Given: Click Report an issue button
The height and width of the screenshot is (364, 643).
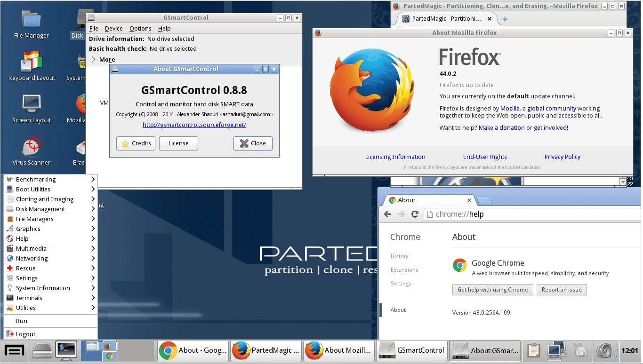Looking at the screenshot, I should [x=562, y=290].
